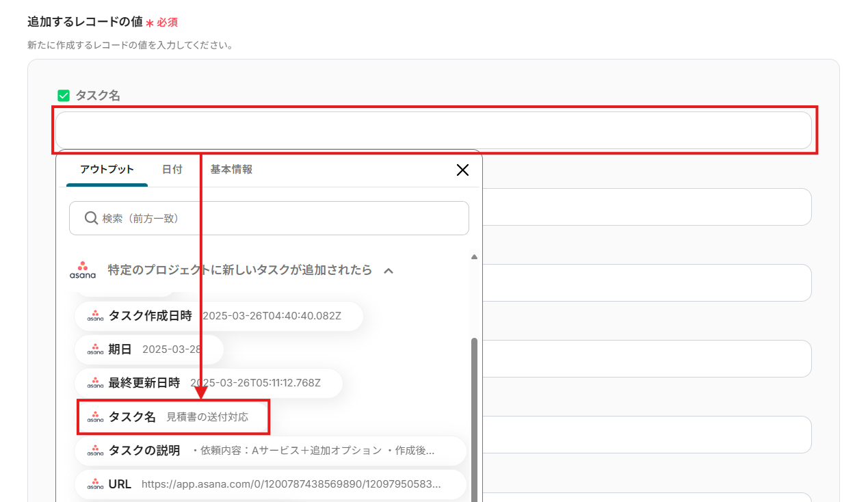Click the 新たに作成するレコードの値を入力してください hint text
Viewport: 868px width, 502px height.
coord(130,46)
